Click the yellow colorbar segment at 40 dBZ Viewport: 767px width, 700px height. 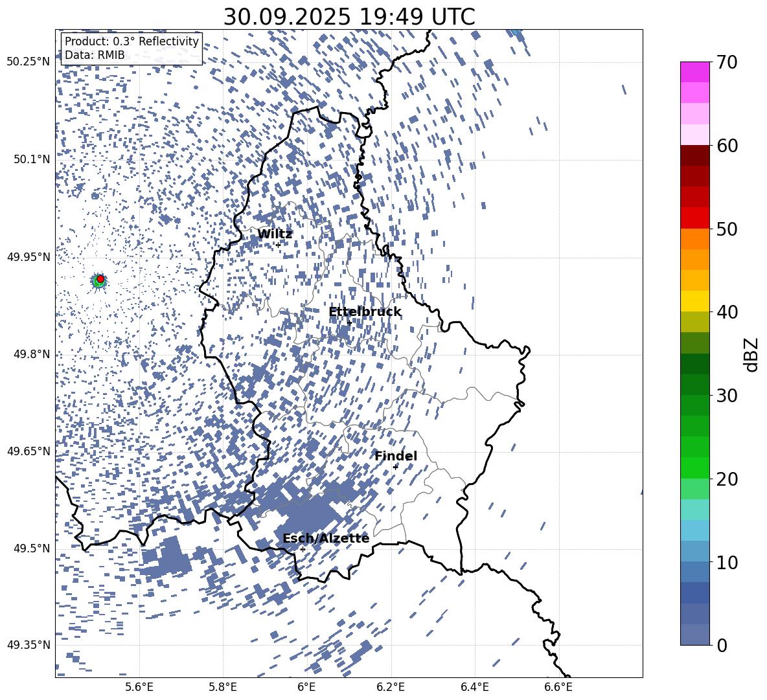tap(694, 301)
